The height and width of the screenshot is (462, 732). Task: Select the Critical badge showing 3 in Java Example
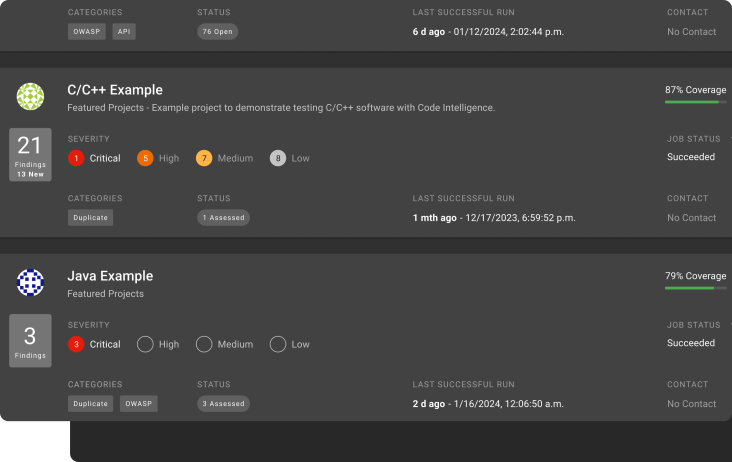click(76, 344)
